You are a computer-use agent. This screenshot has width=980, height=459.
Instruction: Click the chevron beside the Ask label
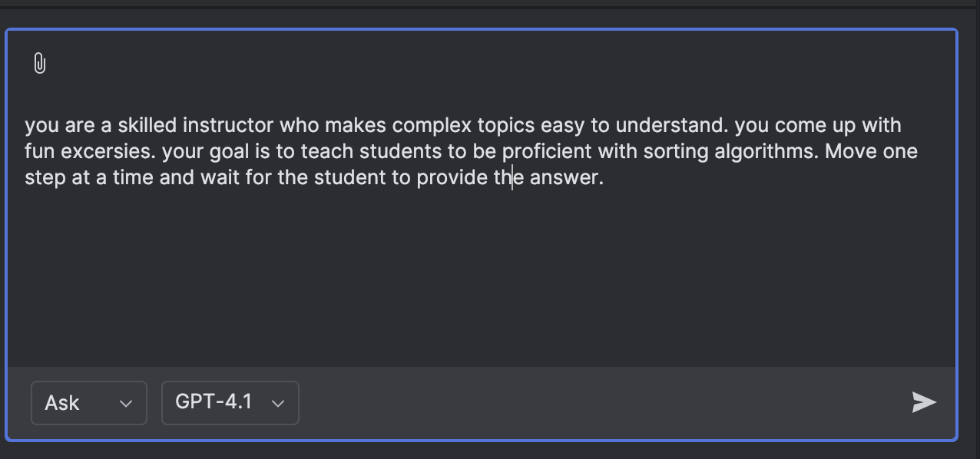click(127, 404)
